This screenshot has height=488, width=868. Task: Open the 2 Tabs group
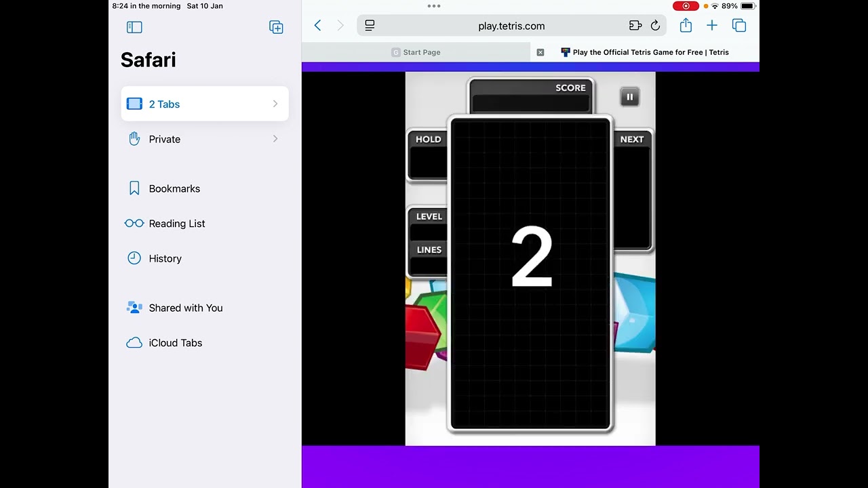pyautogui.click(x=205, y=104)
